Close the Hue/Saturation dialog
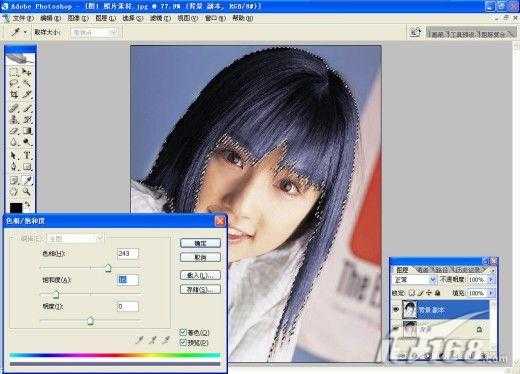520x374 pixels. coord(220,221)
